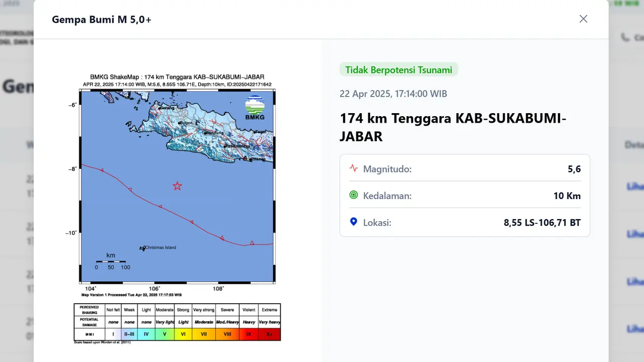The width and height of the screenshot is (644, 362).
Task: Click the depth value 10 Km
Action: [x=567, y=196]
